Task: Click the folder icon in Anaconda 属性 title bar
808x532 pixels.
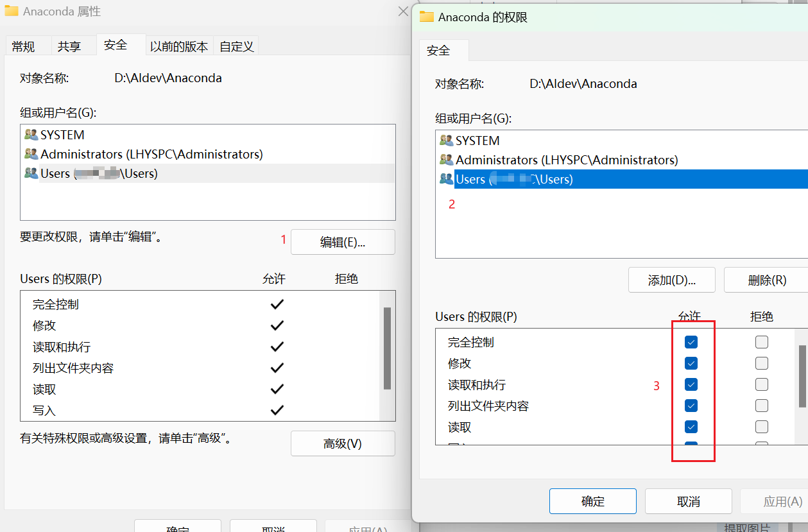Action: 11,12
